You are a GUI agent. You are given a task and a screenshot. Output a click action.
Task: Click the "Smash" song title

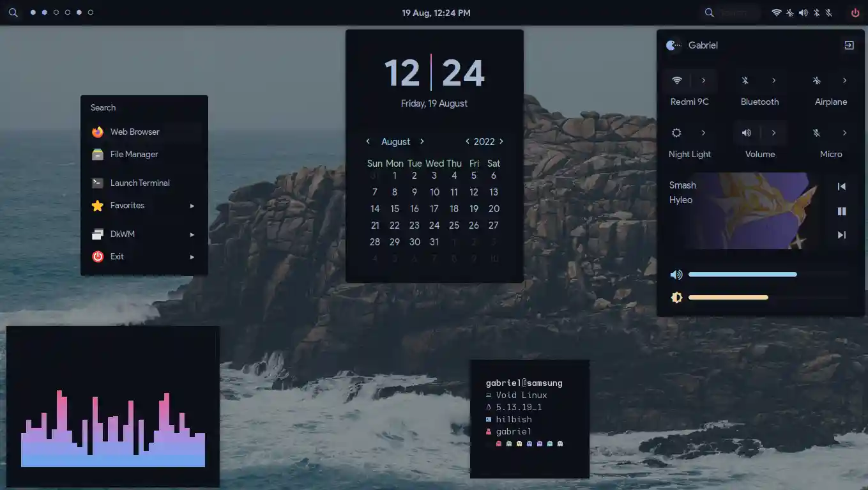click(x=683, y=185)
